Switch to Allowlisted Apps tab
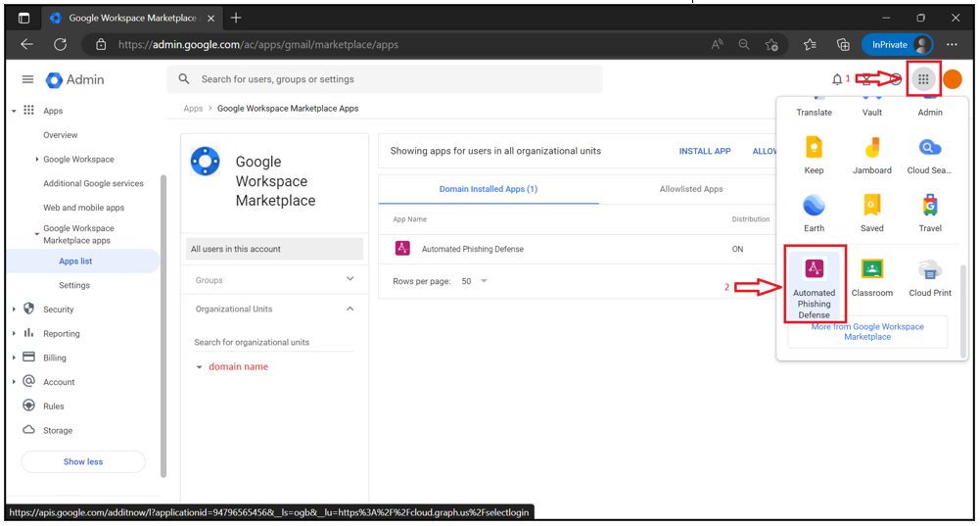The width and height of the screenshot is (980, 526). tap(691, 189)
